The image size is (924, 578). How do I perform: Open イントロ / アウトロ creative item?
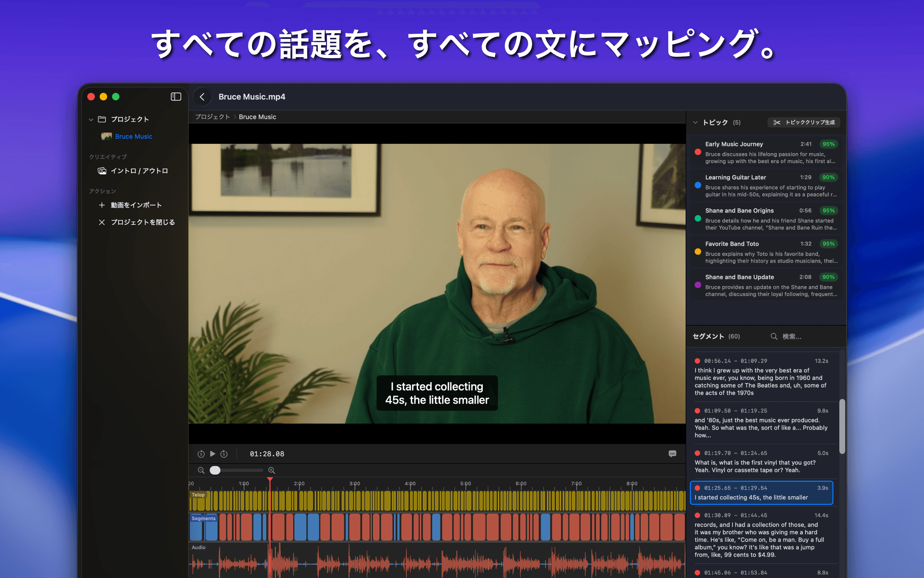click(139, 171)
